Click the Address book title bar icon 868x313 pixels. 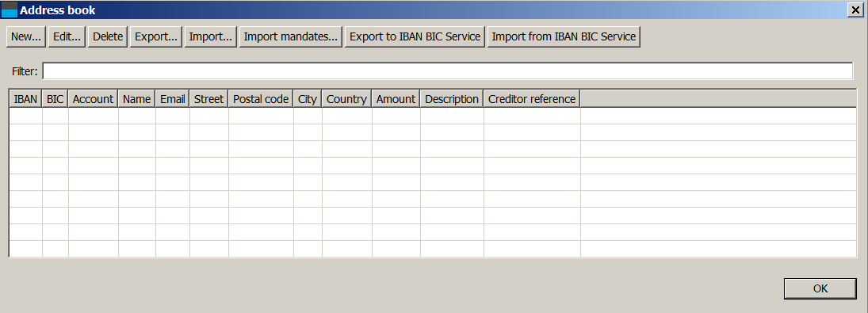(x=10, y=10)
